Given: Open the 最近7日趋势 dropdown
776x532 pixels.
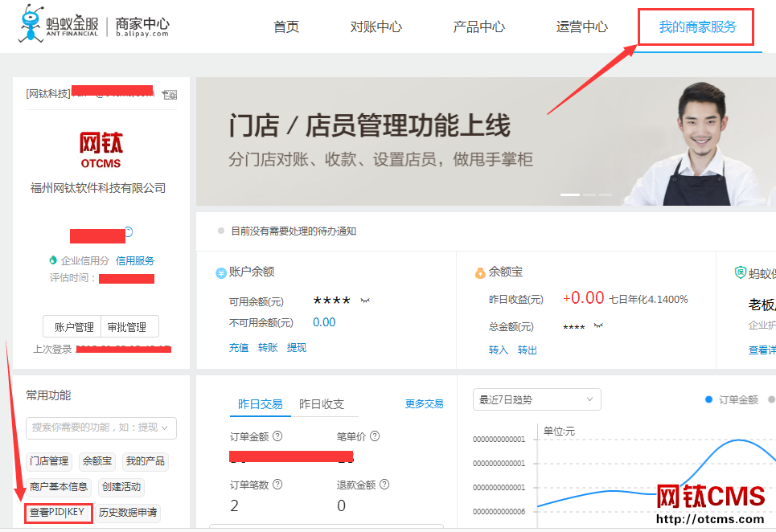Looking at the screenshot, I should click(537, 399).
